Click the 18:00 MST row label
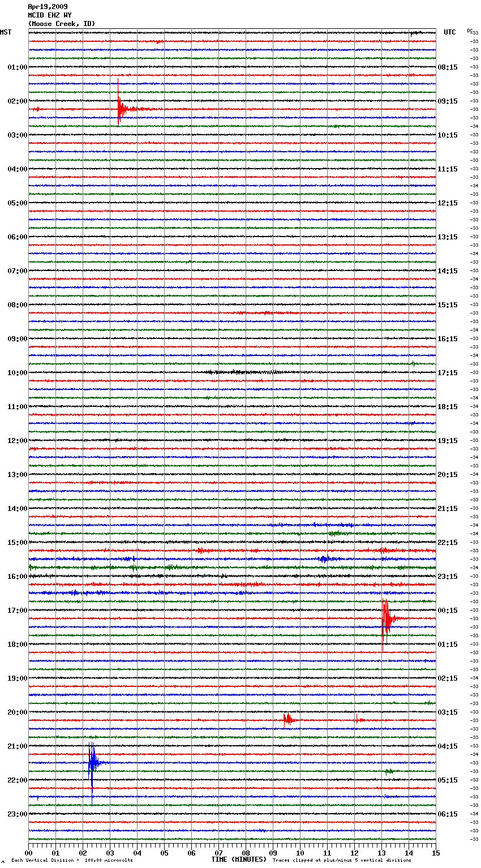Viewport: 481px width, 868px height. point(18,644)
